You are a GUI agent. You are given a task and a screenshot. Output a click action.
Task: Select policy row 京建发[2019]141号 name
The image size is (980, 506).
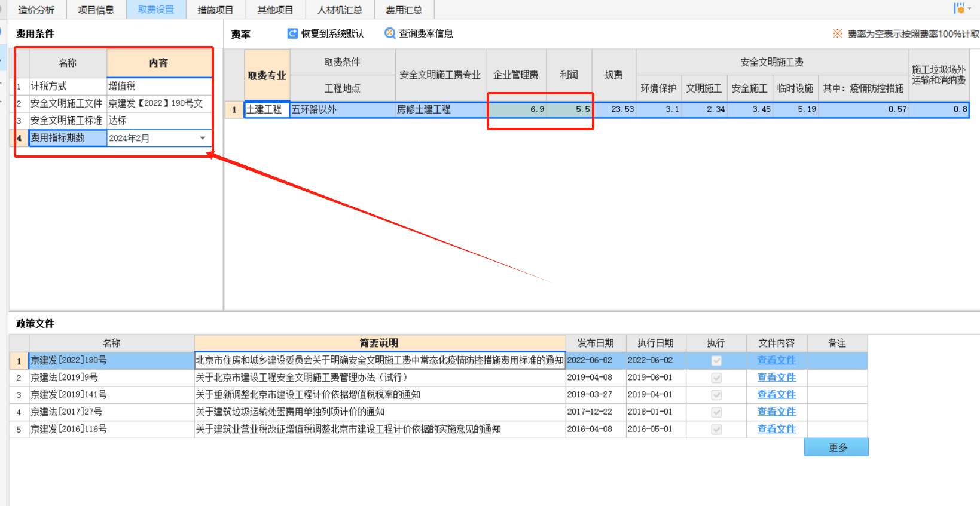point(111,394)
